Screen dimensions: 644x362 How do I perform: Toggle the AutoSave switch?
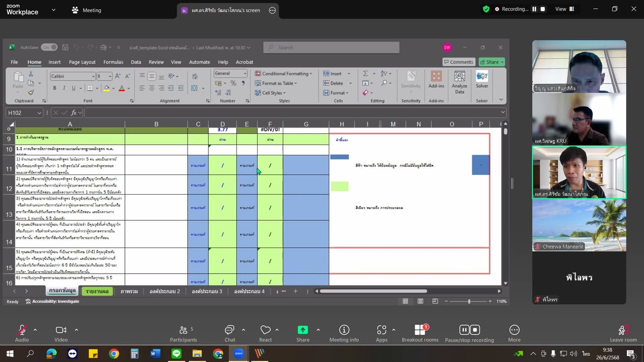coord(49,47)
